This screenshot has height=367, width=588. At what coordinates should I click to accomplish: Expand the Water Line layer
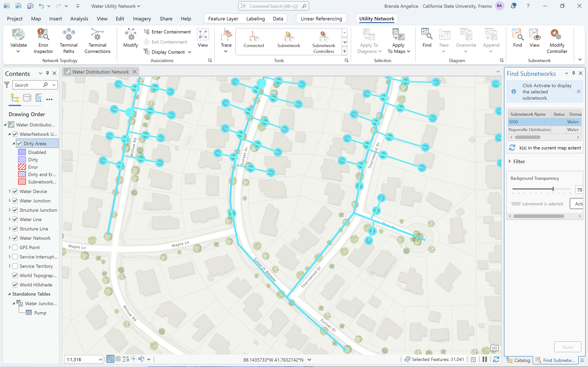click(10, 219)
